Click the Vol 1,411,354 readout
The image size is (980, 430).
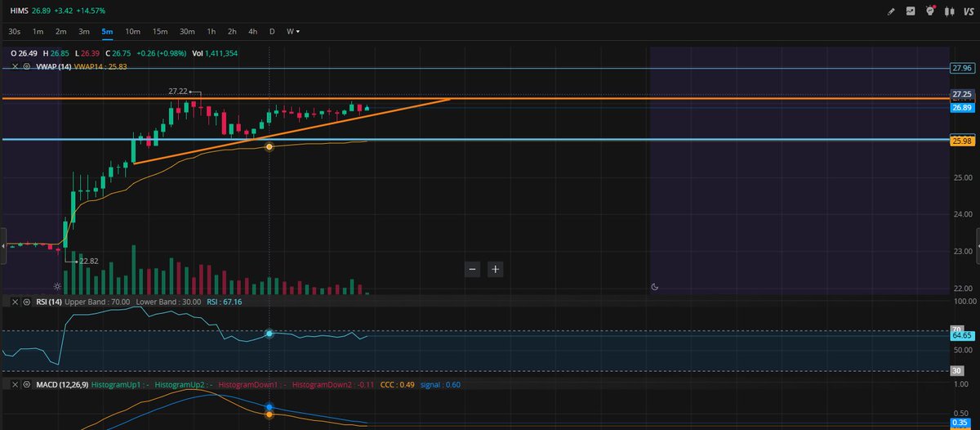pyautogui.click(x=215, y=52)
